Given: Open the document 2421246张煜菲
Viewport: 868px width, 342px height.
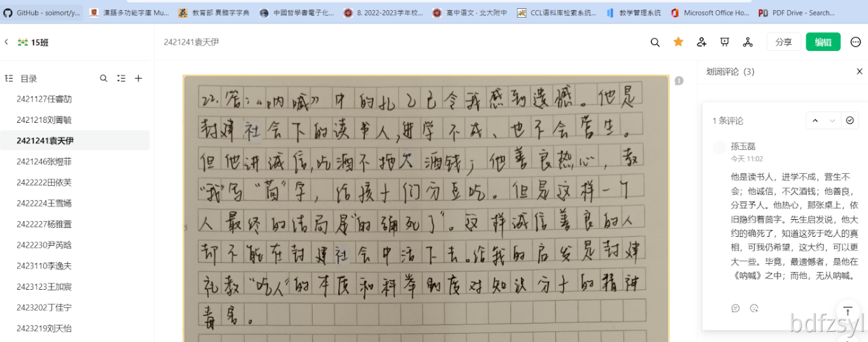Looking at the screenshot, I should click(44, 161).
